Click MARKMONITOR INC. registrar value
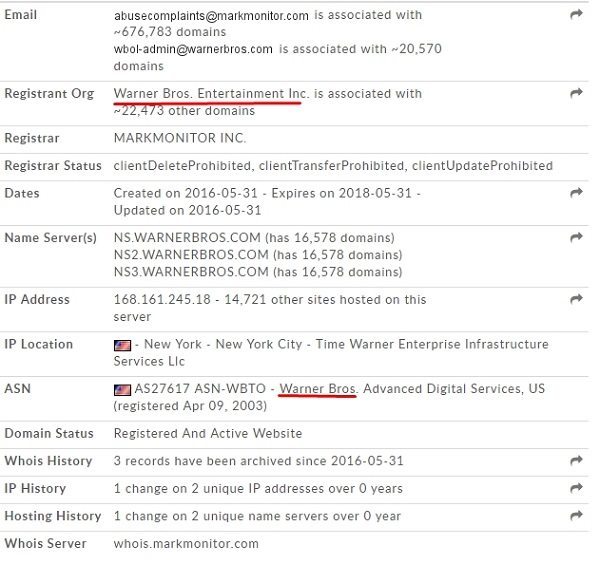Image resolution: width=600 pixels, height=564 pixels. (180, 138)
